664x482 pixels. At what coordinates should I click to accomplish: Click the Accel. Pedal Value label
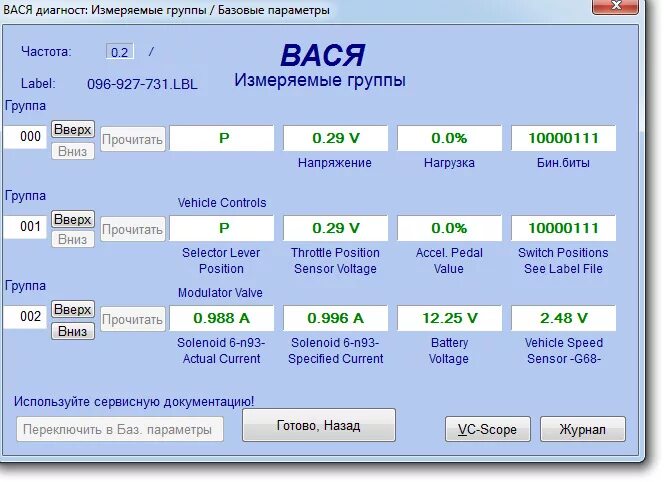click(x=449, y=260)
